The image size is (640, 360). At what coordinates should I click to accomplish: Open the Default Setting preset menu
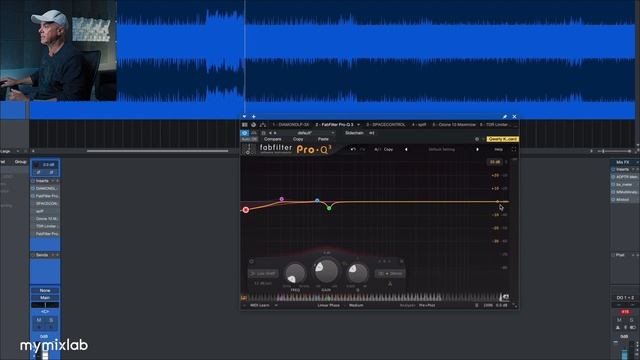[442, 149]
